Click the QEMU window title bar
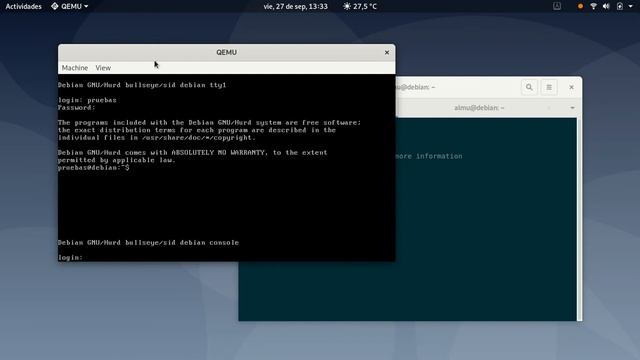The width and height of the screenshot is (640, 360). 227,52
